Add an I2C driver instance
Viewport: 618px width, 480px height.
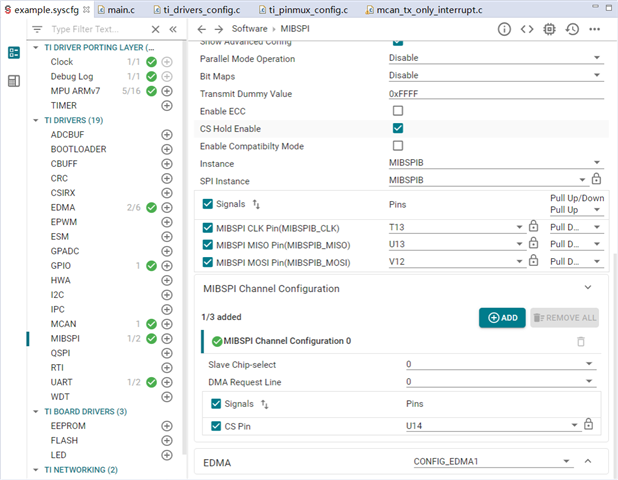[x=167, y=295]
